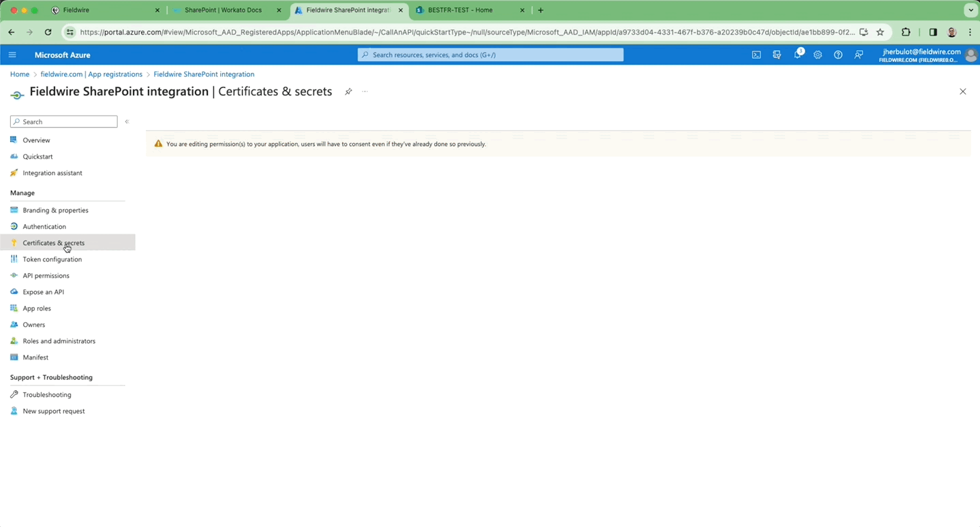Image resolution: width=980 pixels, height=527 pixels.
Task: Select Token configuration
Action: pyautogui.click(x=52, y=259)
